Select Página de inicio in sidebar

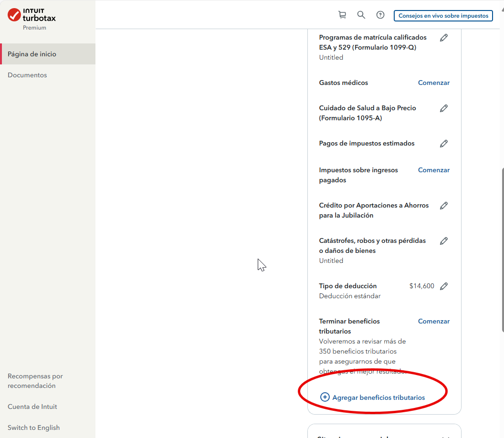click(x=32, y=54)
